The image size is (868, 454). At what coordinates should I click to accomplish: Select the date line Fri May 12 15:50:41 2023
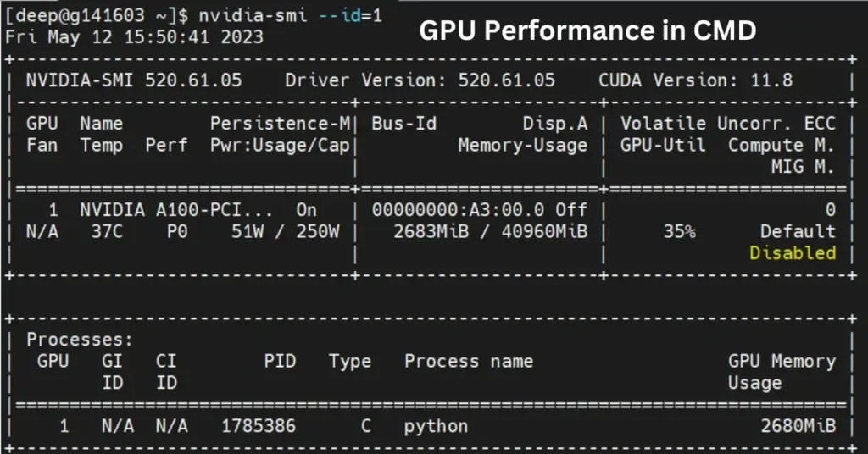click(x=134, y=37)
